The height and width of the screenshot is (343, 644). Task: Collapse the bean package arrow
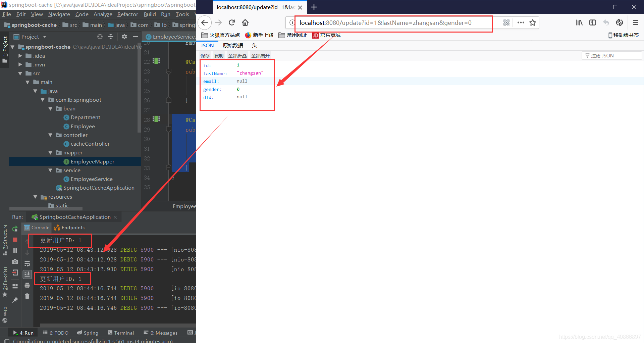(50, 109)
